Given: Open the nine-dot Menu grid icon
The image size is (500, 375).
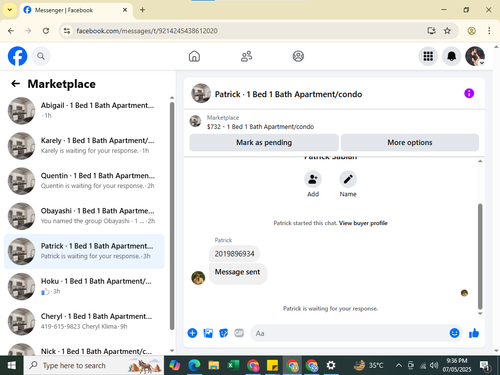Looking at the screenshot, I should point(428,56).
